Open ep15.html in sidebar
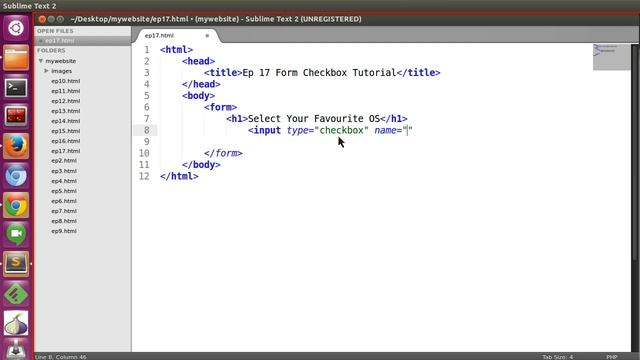Viewport: 640px width, 360px height. click(66, 131)
